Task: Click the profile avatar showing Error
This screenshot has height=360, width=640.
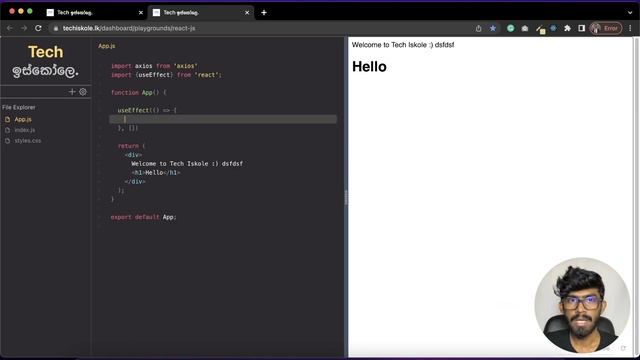Action: [606, 28]
